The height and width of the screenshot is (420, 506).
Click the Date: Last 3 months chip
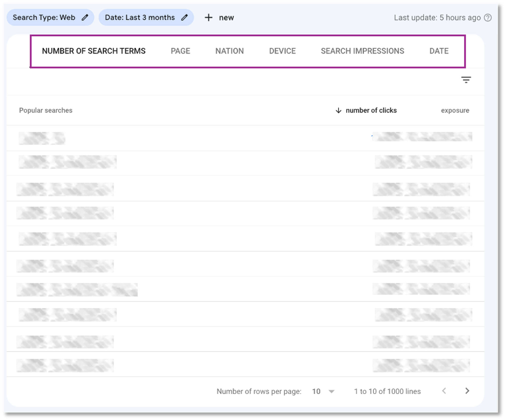(x=146, y=17)
